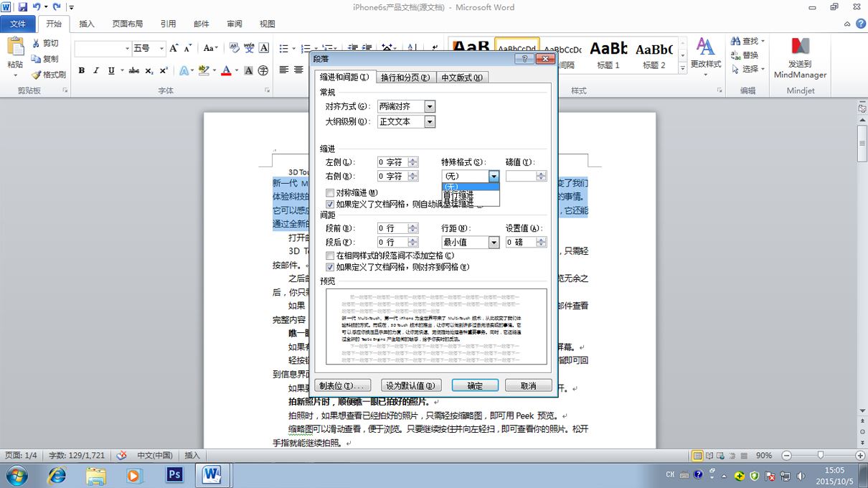Click the Paste (粘贴) clipboard icon
This screenshot has height=488, width=868.
15,47
